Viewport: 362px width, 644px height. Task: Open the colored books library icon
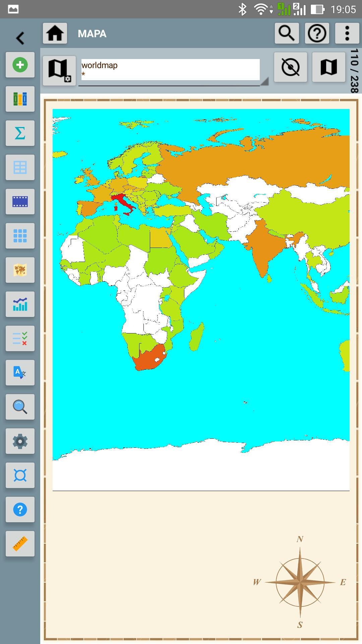pos(20,99)
